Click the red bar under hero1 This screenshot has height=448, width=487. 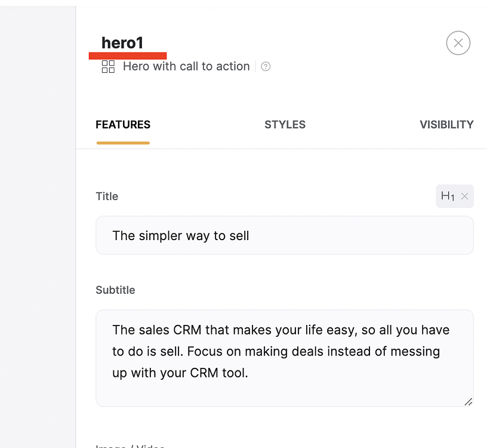128,56
